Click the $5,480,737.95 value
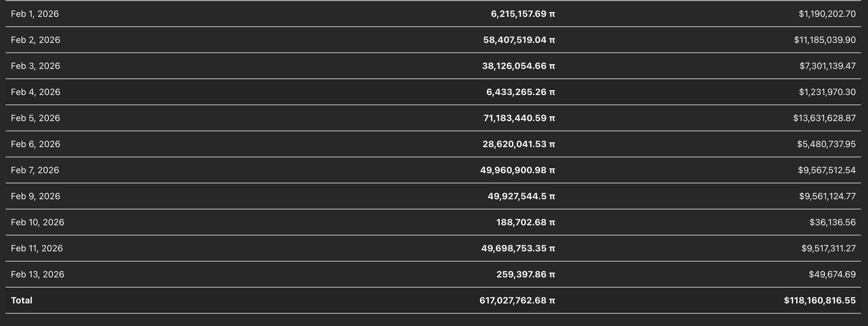 [826, 144]
